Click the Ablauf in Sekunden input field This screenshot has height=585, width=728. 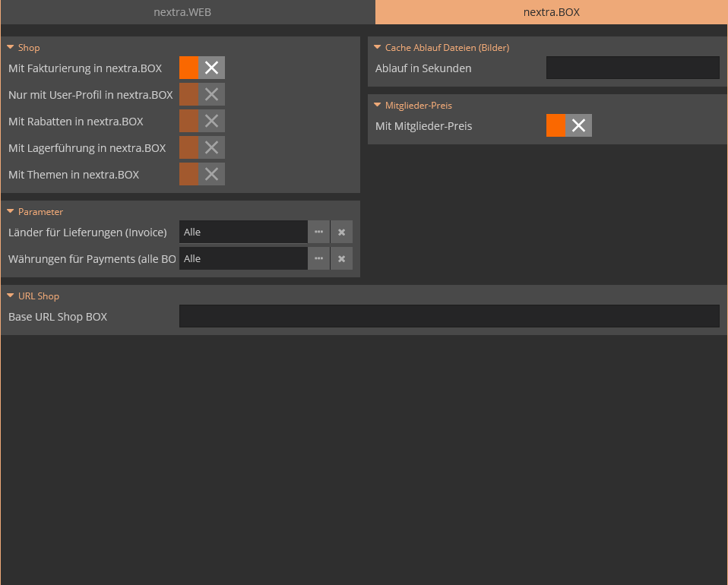631,68
